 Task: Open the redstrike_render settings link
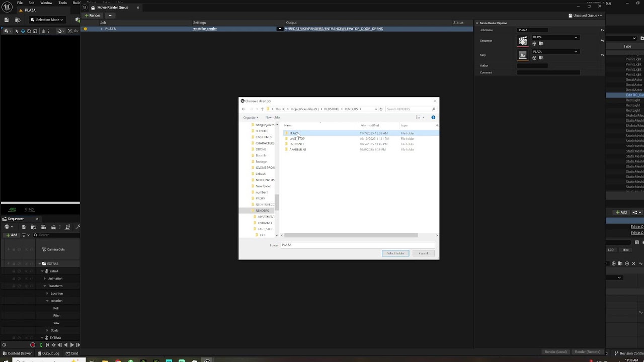point(204,29)
